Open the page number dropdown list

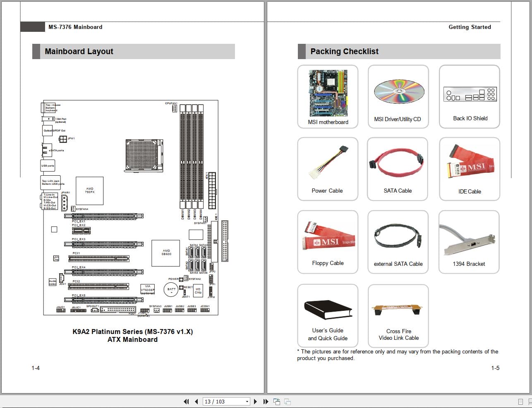pyautogui.click(x=247, y=401)
